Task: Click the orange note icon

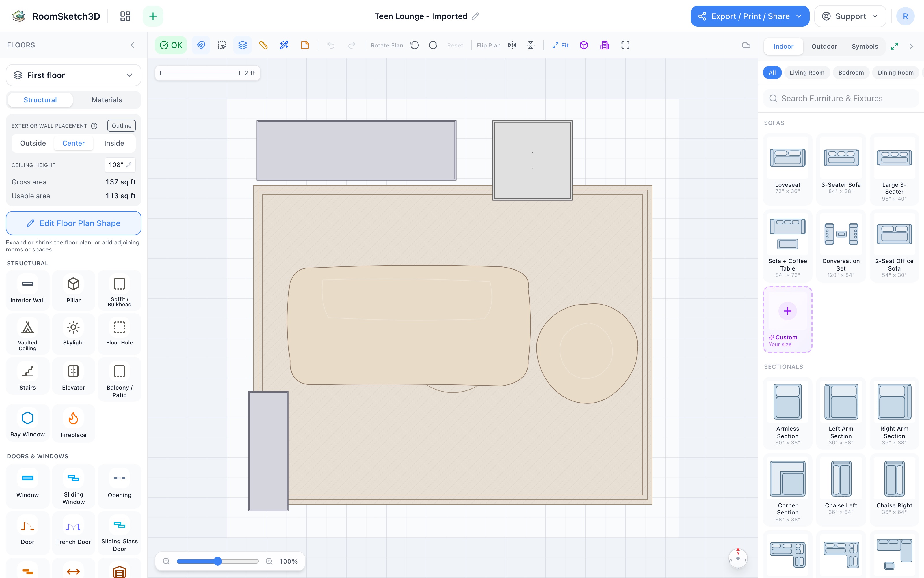Action: (x=305, y=45)
